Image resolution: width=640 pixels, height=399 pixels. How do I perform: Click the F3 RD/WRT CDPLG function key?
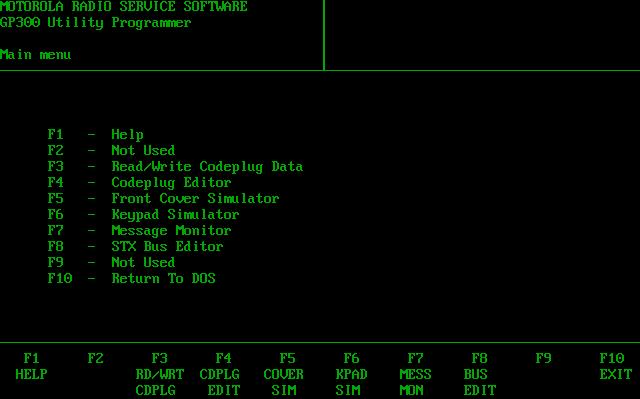(160, 374)
